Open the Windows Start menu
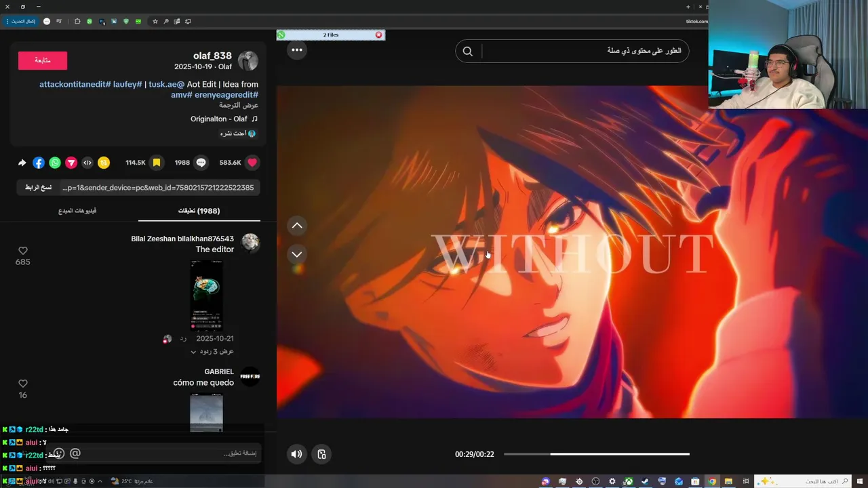The image size is (868, 488). click(x=860, y=481)
